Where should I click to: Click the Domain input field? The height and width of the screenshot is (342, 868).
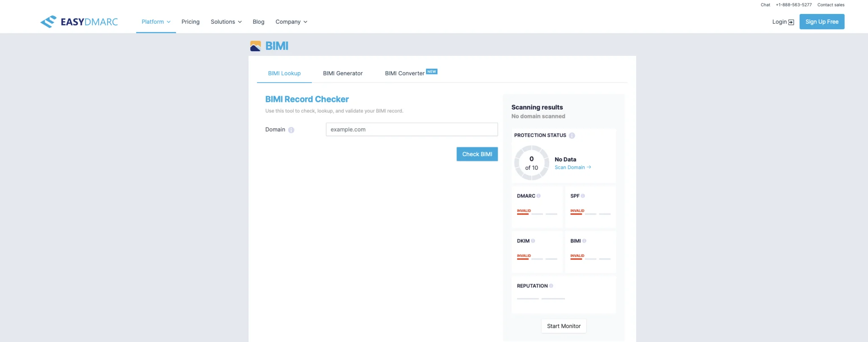coord(412,130)
